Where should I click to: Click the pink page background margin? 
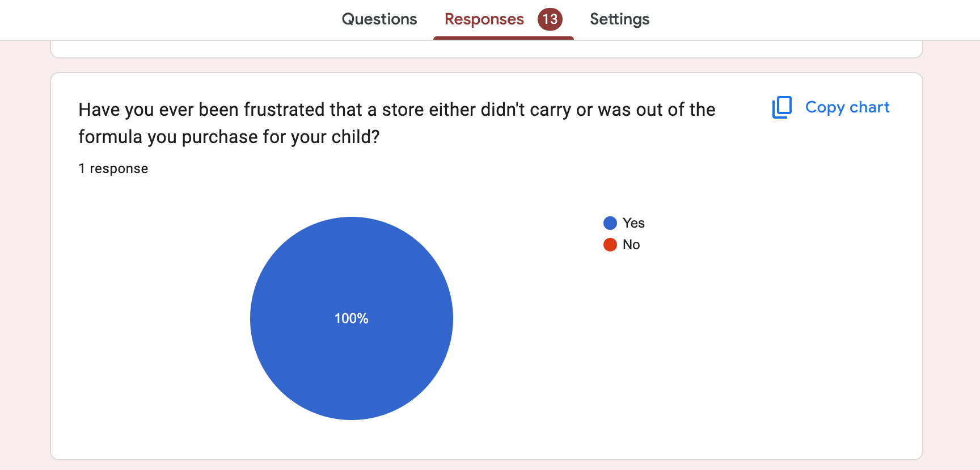tap(25, 255)
